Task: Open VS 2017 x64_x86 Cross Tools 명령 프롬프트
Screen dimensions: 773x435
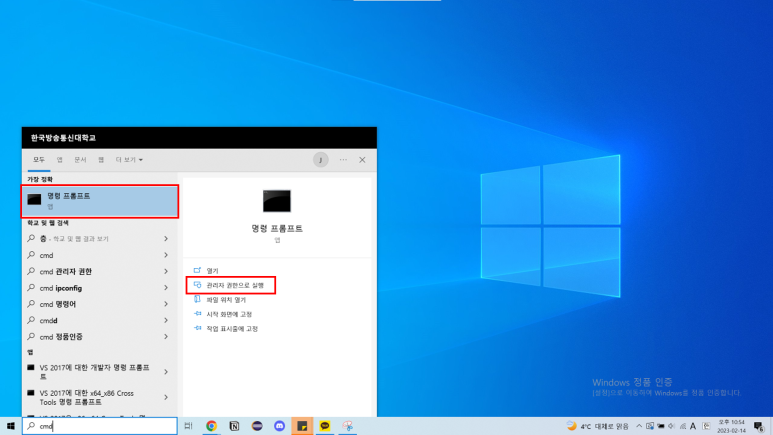Action: point(90,397)
